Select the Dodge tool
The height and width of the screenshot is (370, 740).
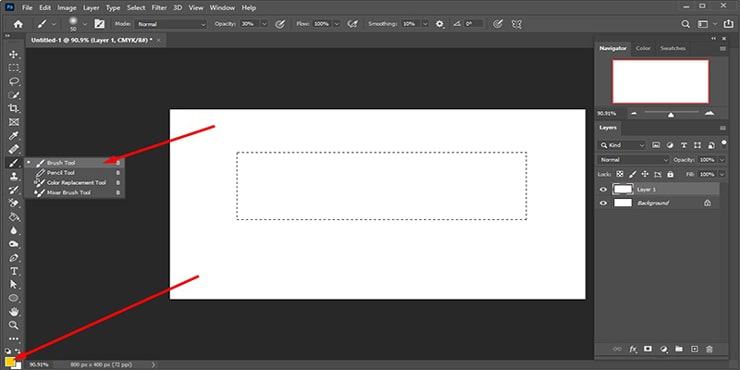coord(14,244)
